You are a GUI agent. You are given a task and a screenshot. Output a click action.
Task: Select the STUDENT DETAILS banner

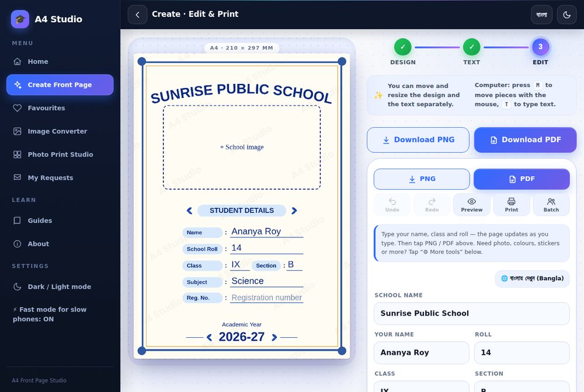click(x=242, y=211)
